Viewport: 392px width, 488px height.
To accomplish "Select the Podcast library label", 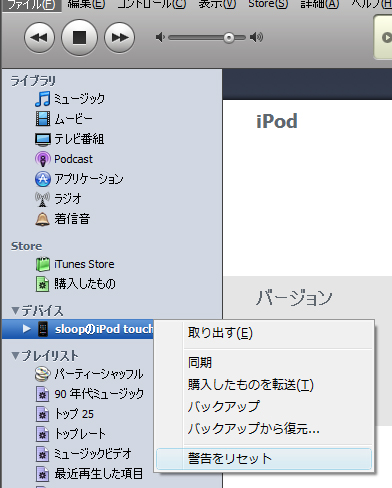I will (x=73, y=159).
